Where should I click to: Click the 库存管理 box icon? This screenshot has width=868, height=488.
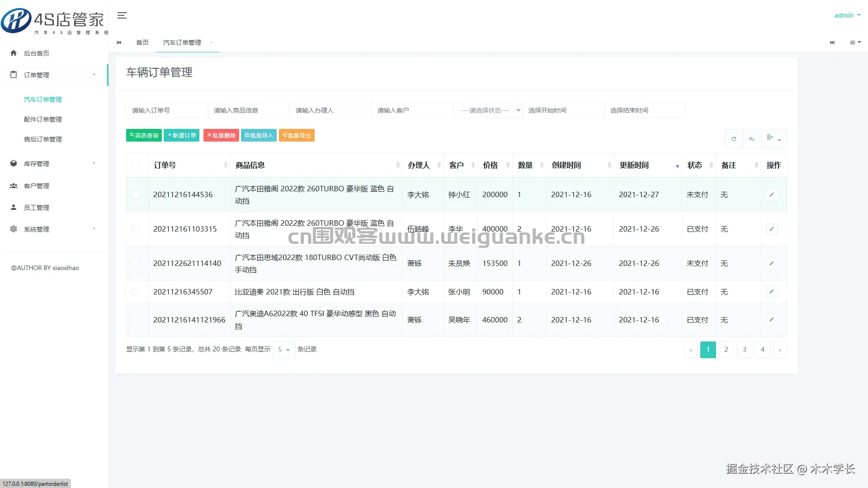(x=14, y=163)
